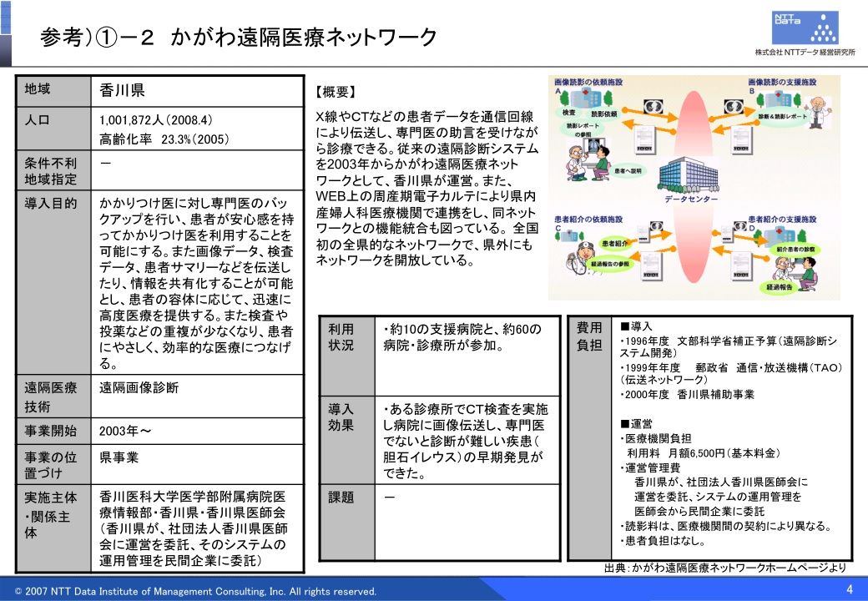868x601 pixels.
Task: Click the 遠隔医療技術 row header
Action: click(53, 396)
